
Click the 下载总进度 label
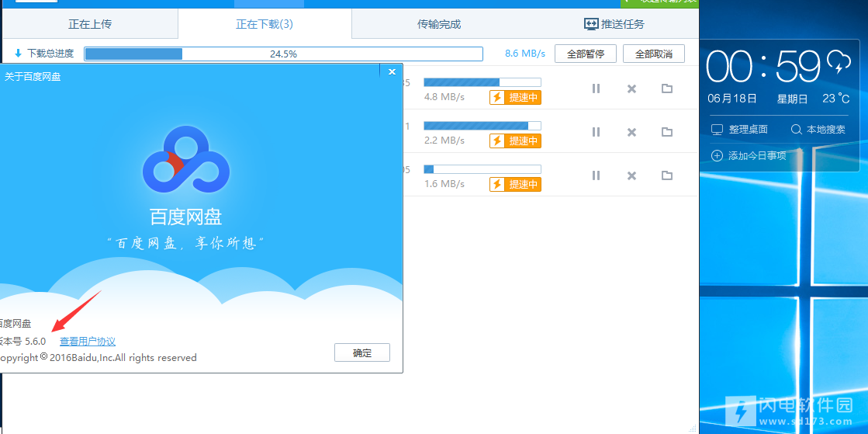50,54
